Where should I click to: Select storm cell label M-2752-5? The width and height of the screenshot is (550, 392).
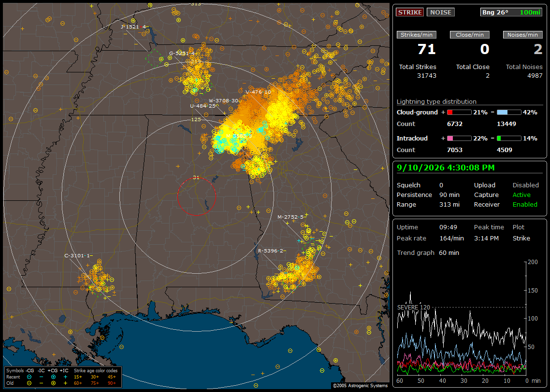click(x=290, y=217)
